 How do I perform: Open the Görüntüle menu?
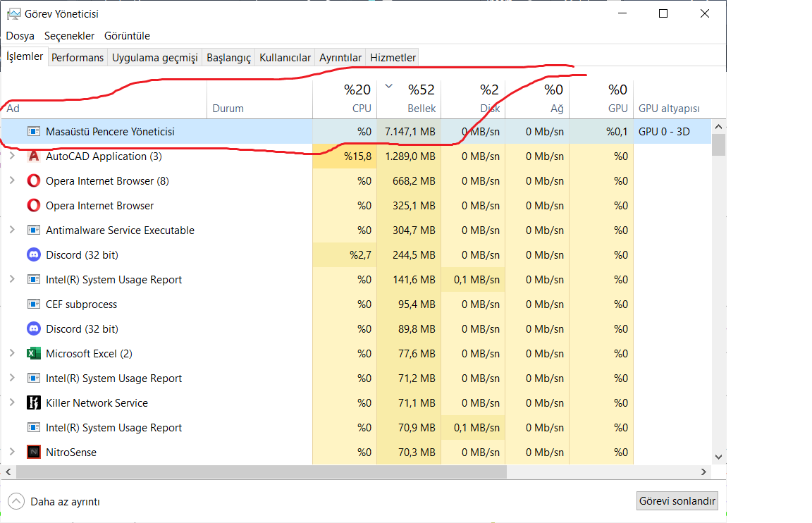(x=127, y=36)
